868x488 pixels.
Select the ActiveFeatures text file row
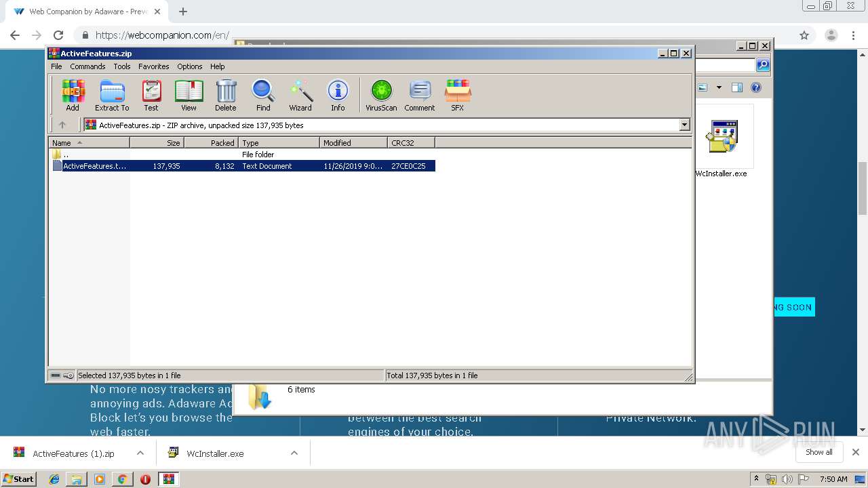[243, 166]
